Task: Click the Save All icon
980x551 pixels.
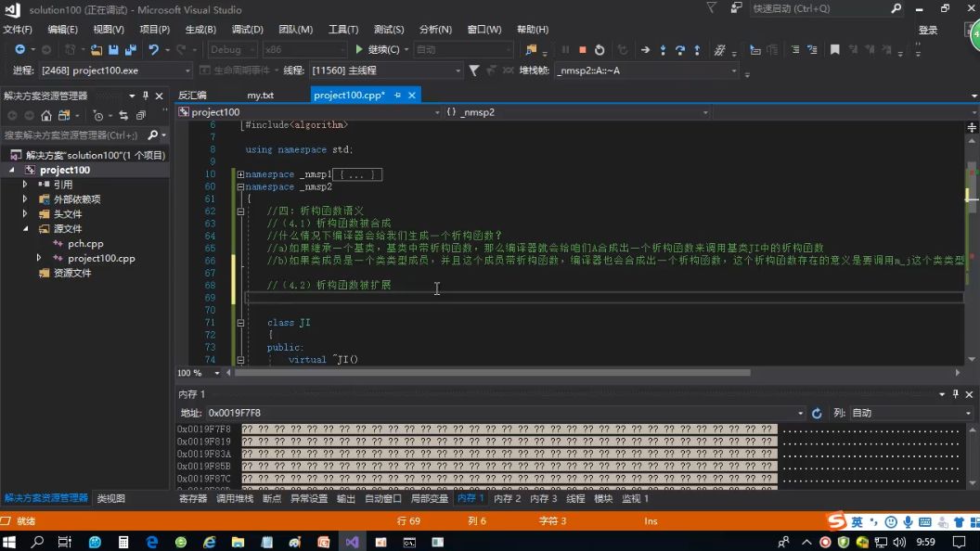Action: click(x=131, y=49)
